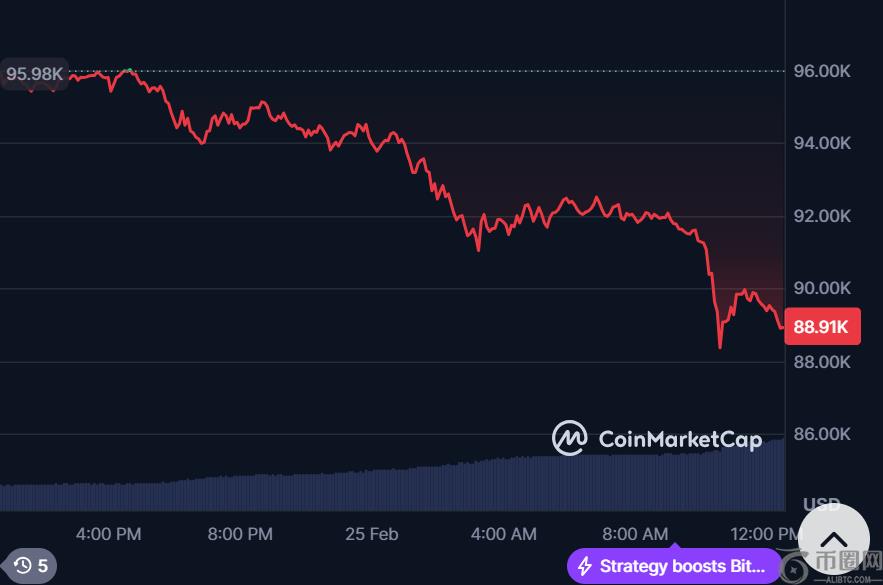Click the 8:00 AM time axis marker
The width and height of the screenshot is (883, 585).
636,533
